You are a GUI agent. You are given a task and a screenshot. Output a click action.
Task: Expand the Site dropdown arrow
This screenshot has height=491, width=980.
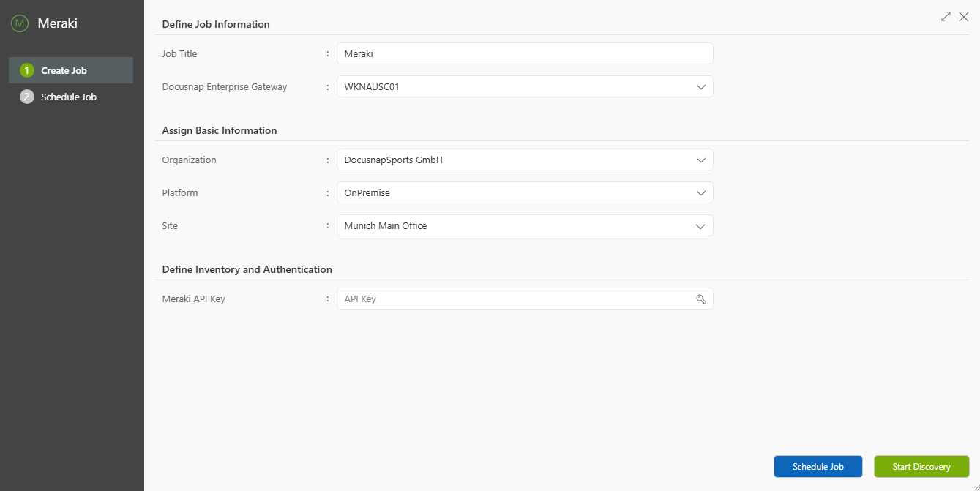tap(700, 225)
